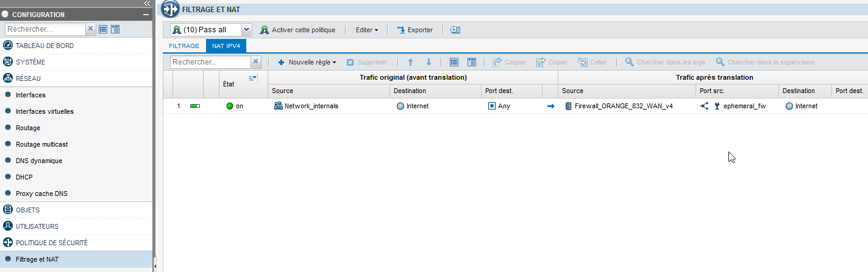Click the Exporter button
The width and height of the screenshot is (868, 272).
click(x=414, y=30)
